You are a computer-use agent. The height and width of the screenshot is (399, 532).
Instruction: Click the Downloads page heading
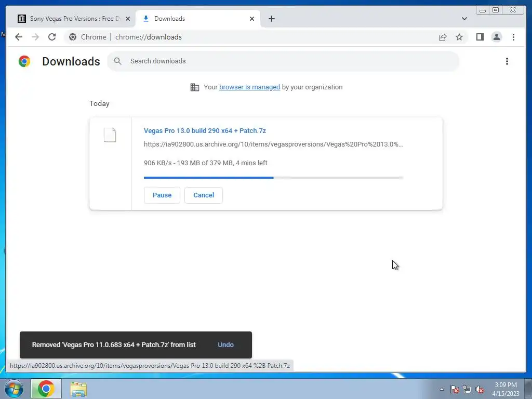(71, 61)
